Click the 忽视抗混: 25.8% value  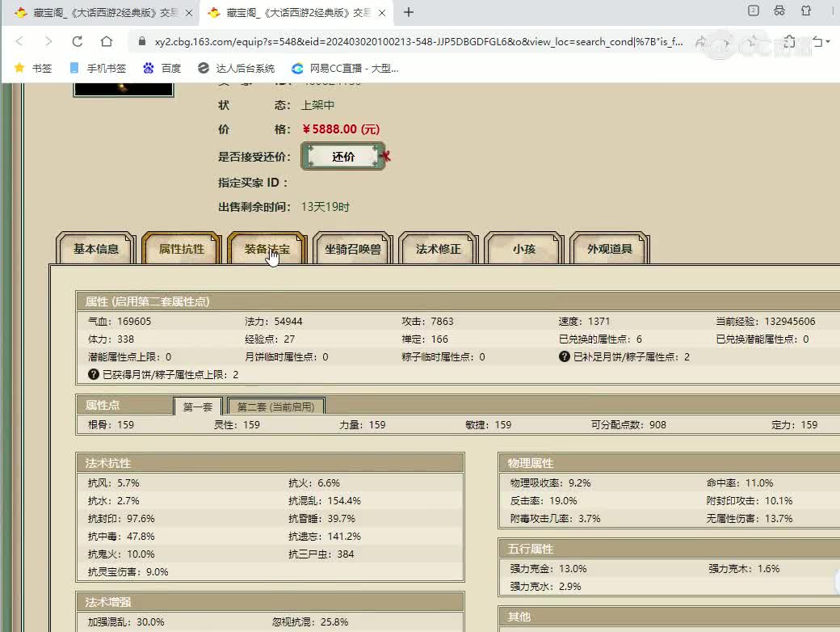pos(310,621)
